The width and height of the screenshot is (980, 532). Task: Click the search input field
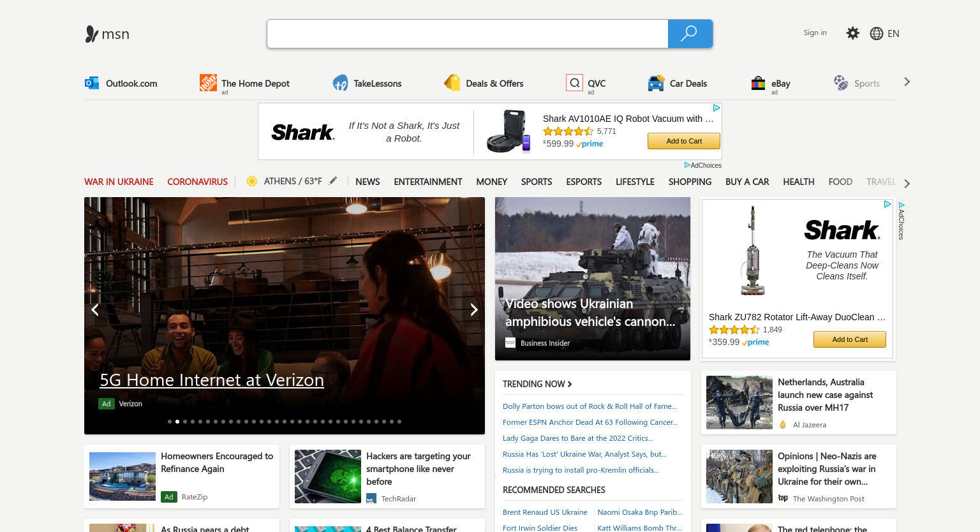pyautogui.click(x=467, y=34)
